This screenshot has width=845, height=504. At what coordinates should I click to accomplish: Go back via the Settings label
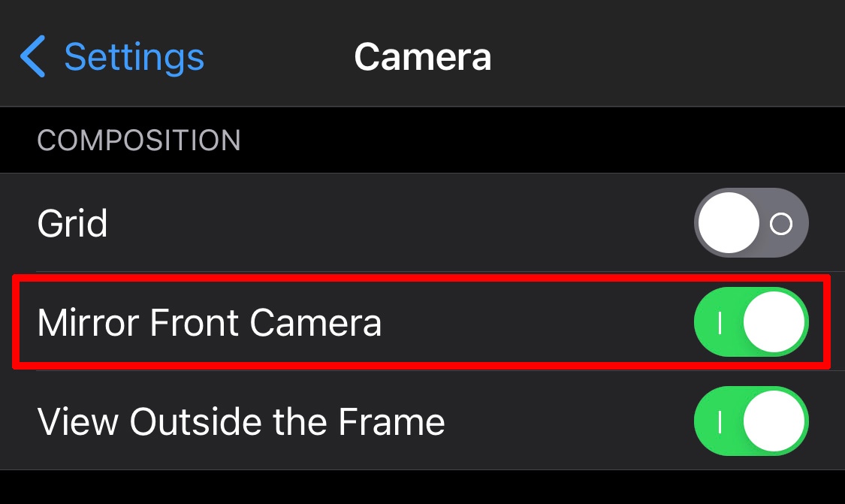coord(134,57)
